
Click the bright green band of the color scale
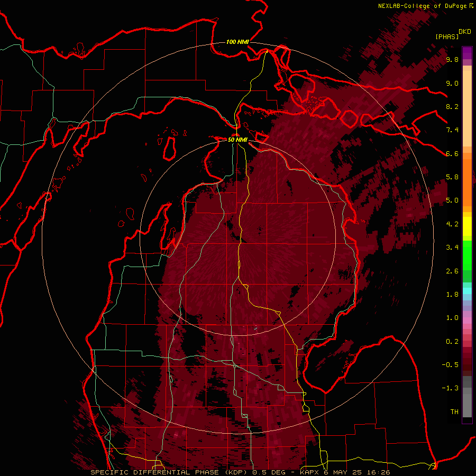click(x=467, y=255)
